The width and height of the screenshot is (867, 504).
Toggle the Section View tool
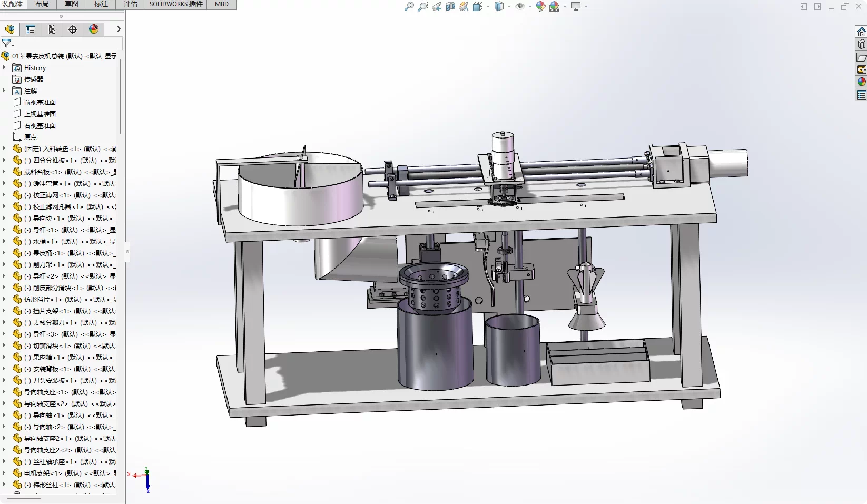click(x=450, y=6)
